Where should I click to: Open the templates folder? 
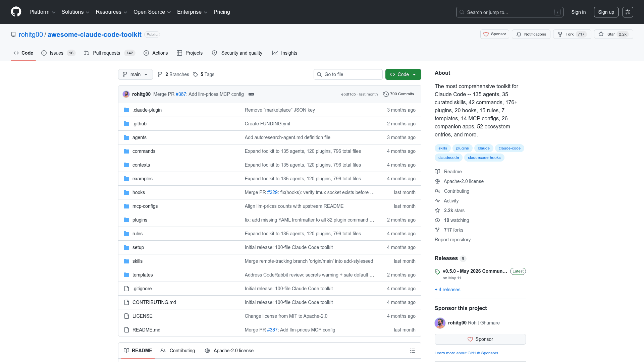click(143, 275)
